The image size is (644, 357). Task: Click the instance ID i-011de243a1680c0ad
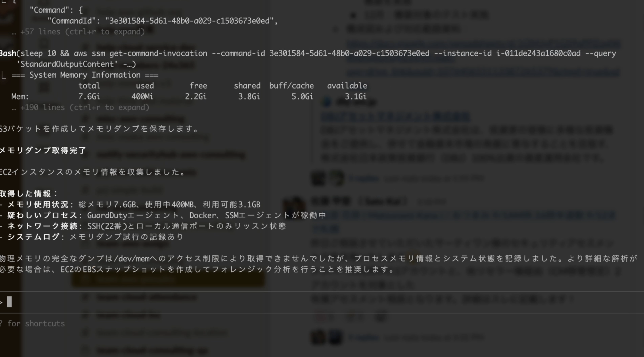point(538,54)
